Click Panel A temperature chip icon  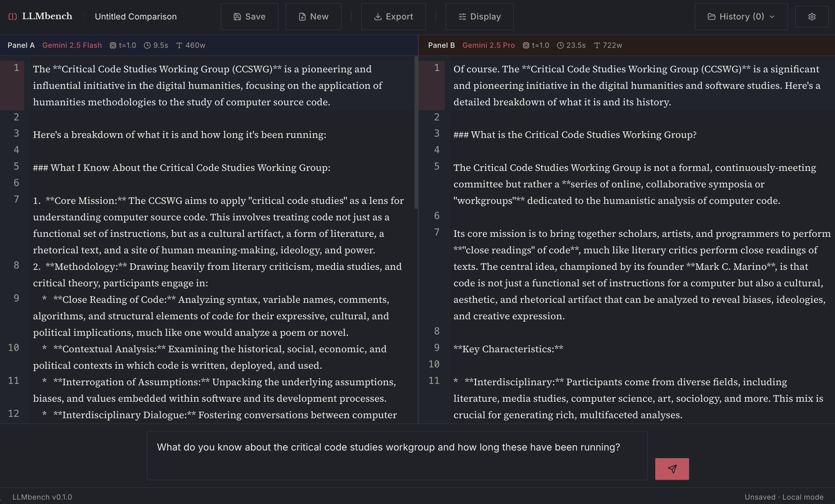tap(113, 45)
